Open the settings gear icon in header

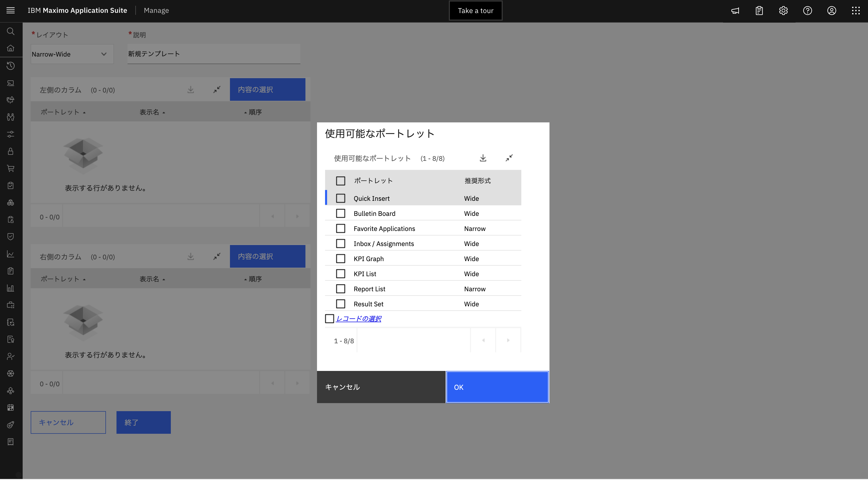click(x=783, y=11)
